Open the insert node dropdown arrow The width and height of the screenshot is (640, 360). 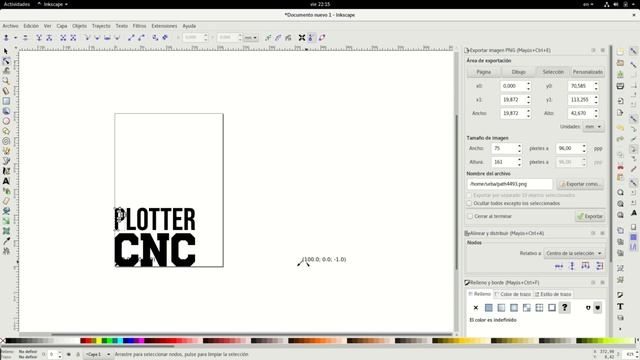[x=16, y=38]
